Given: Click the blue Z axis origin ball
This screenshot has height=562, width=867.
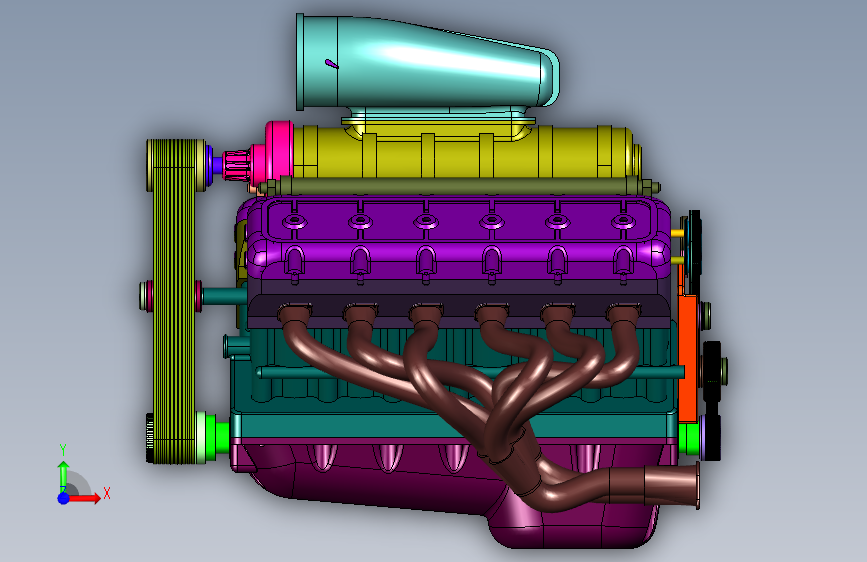Looking at the screenshot, I should coord(63,498).
